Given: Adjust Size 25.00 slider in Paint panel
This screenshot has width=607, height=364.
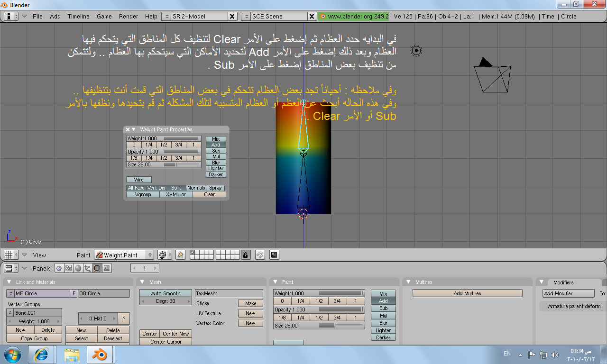Looking at the screenshot, I should pyautogui.click(x=319, y=325).
